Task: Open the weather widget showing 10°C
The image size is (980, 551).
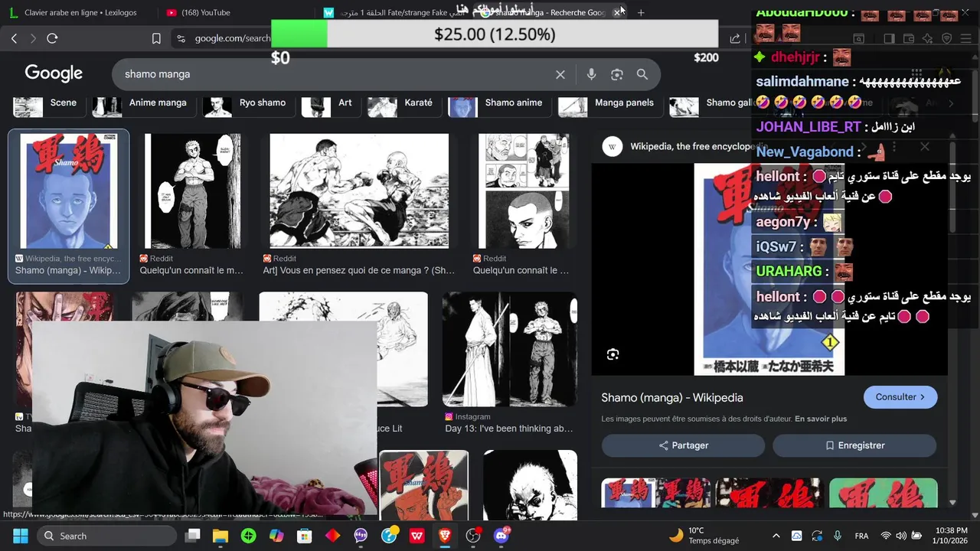Action: pyautogui.click(x=704, y=536)
